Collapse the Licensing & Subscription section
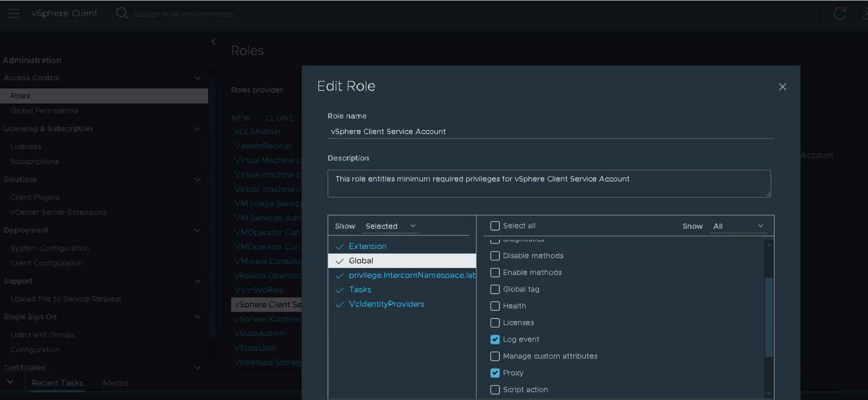This screenshot has width=868, height=400. (198, 129)
